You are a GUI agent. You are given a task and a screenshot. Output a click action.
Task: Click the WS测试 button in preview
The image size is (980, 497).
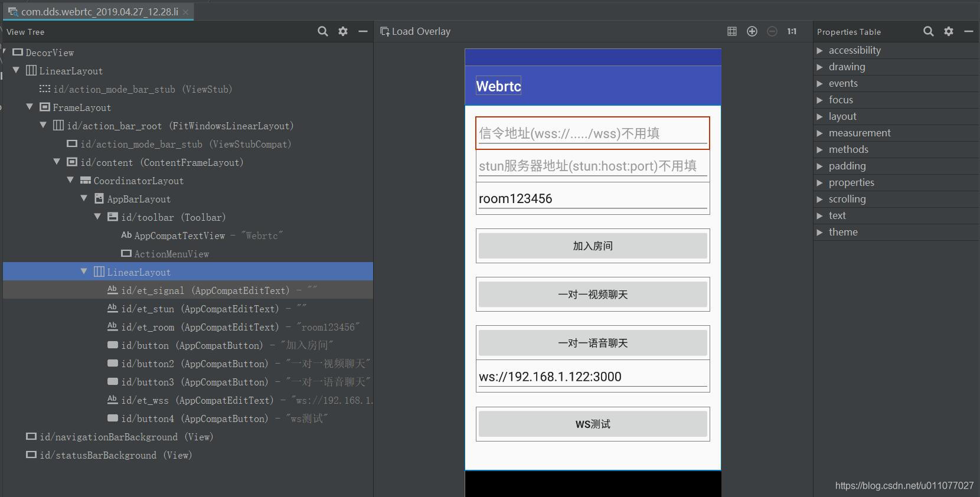[593, 424]
